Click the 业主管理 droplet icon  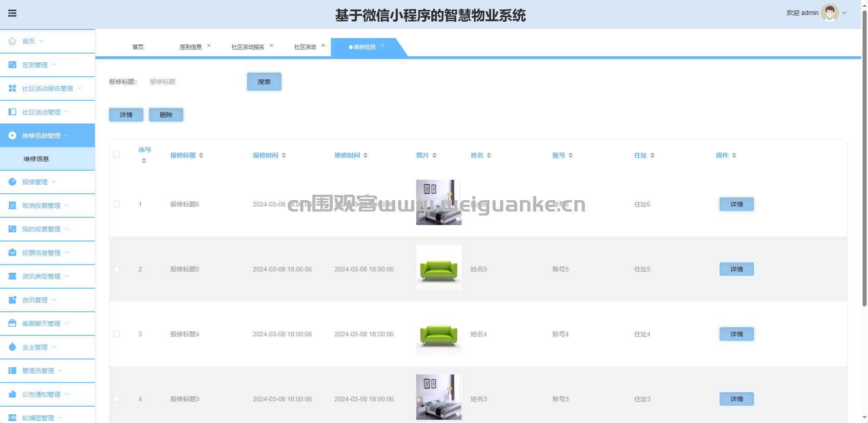click(x=12, y=347)
